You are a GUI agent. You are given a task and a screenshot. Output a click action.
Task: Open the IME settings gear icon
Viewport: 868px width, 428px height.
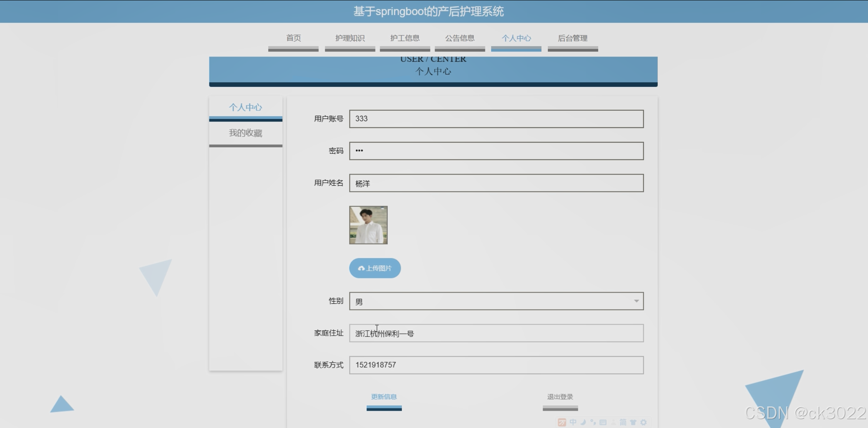pos(644,422)
